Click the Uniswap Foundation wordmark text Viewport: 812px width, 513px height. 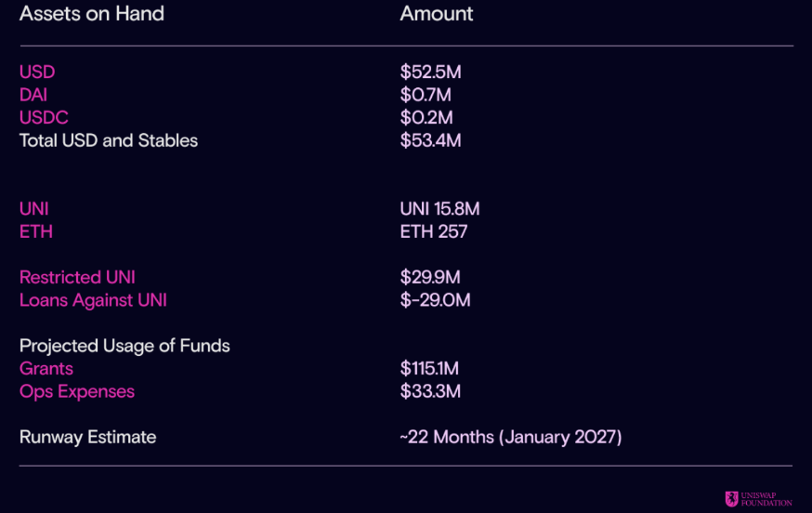pyautogui.click(x=766, y=499)
